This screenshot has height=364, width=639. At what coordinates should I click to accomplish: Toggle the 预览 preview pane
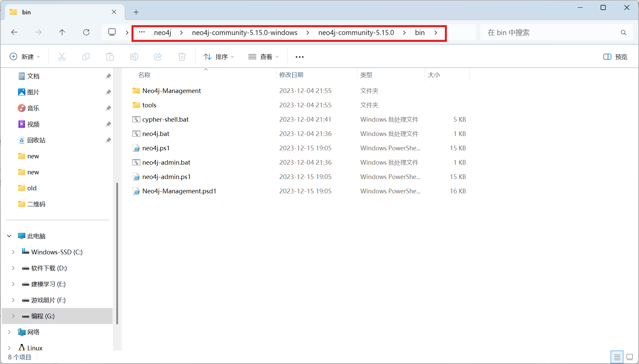coord(615,57)
